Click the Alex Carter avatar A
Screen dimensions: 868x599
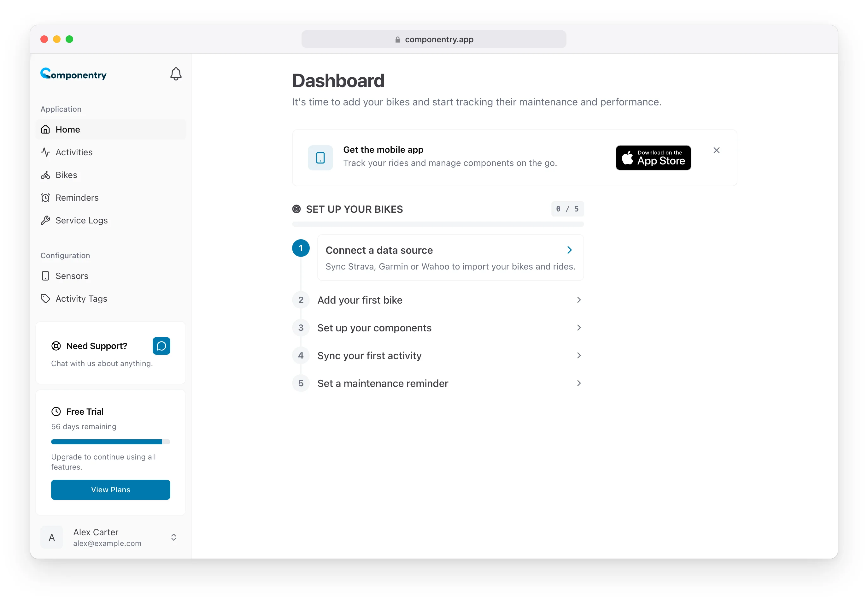52,537
